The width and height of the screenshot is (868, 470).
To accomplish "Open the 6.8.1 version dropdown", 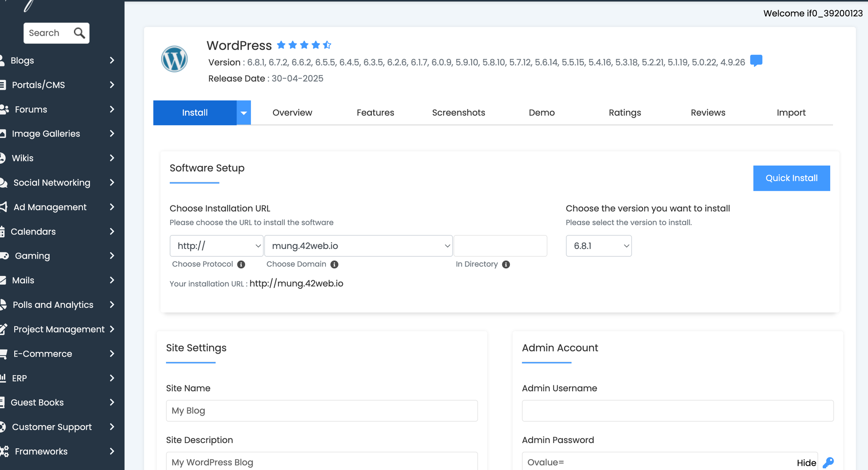I will (x=598, y=246).
